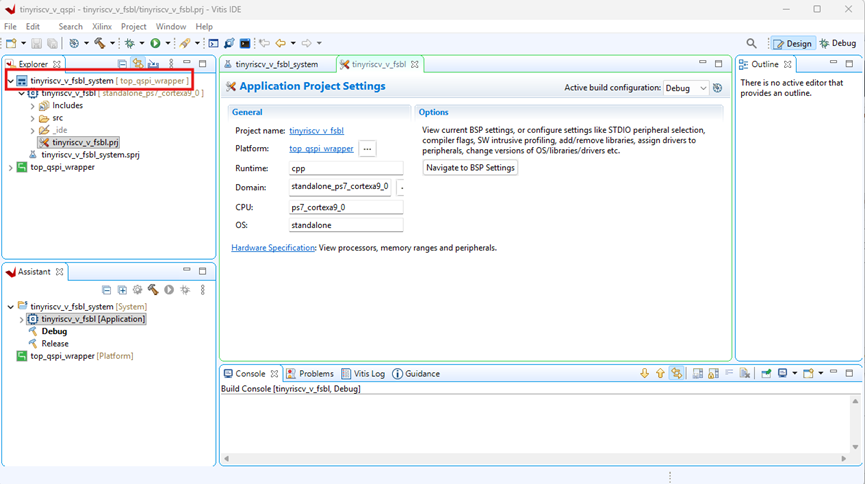
Task: Open the Xilinx menu
Action: click(102, 26)
